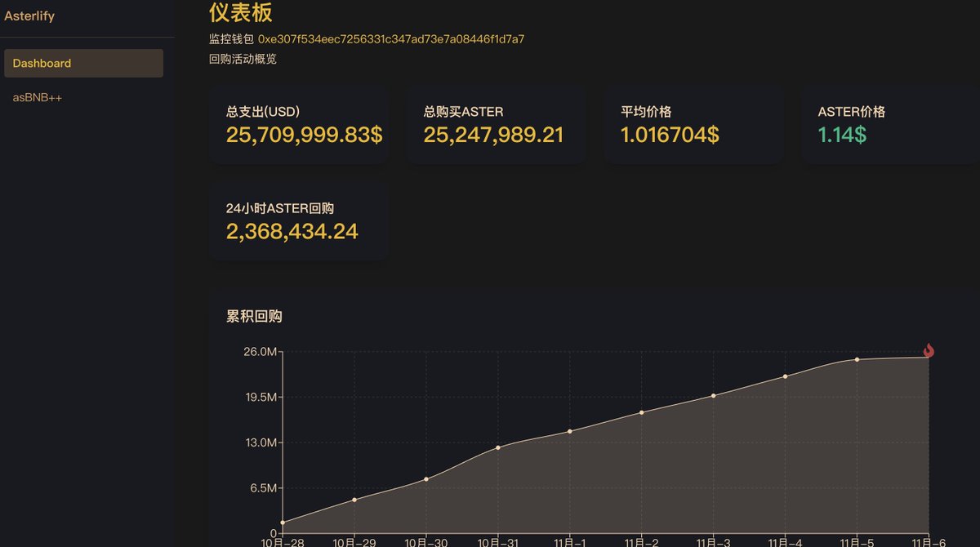Open the asBNB++ sidebar item
Viewport: 980px width, 547px height.
click(38, 97)
